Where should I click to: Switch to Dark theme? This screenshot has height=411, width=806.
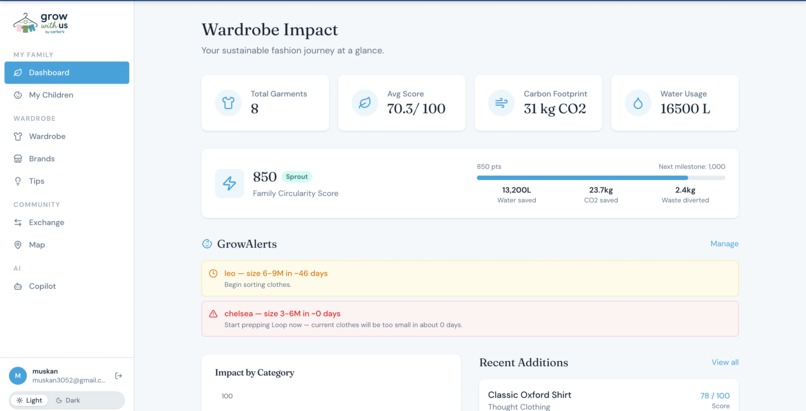coord(68,400)
